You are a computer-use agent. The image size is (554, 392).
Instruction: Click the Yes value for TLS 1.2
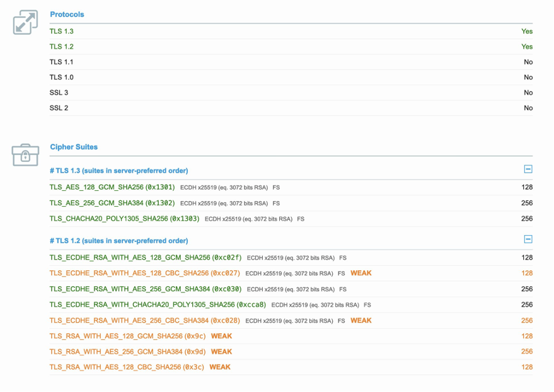click(527, 46)
